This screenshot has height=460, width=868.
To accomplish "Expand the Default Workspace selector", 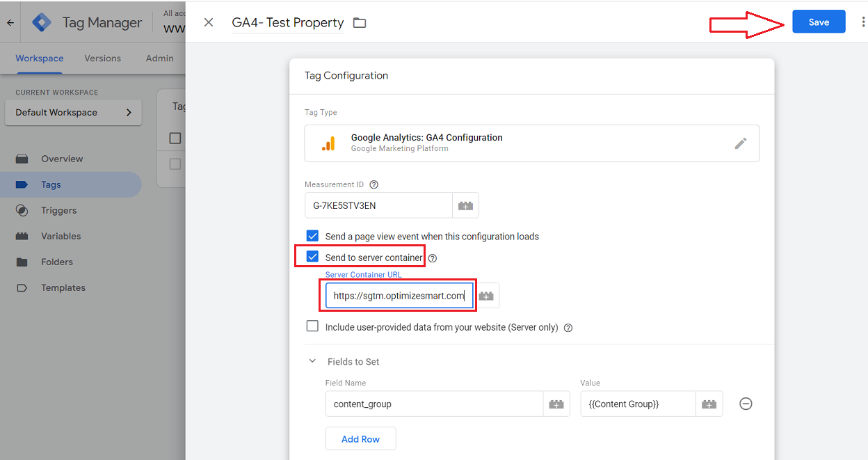I will tap(73, 113).
